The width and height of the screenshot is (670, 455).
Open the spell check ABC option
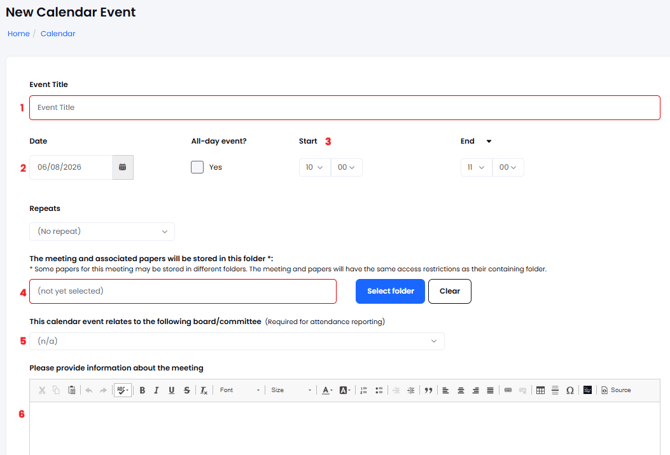click(x=123, y=390)
